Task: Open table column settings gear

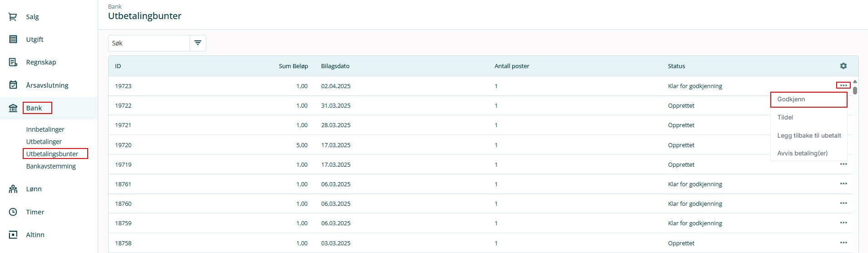Action: pos(843,66)
